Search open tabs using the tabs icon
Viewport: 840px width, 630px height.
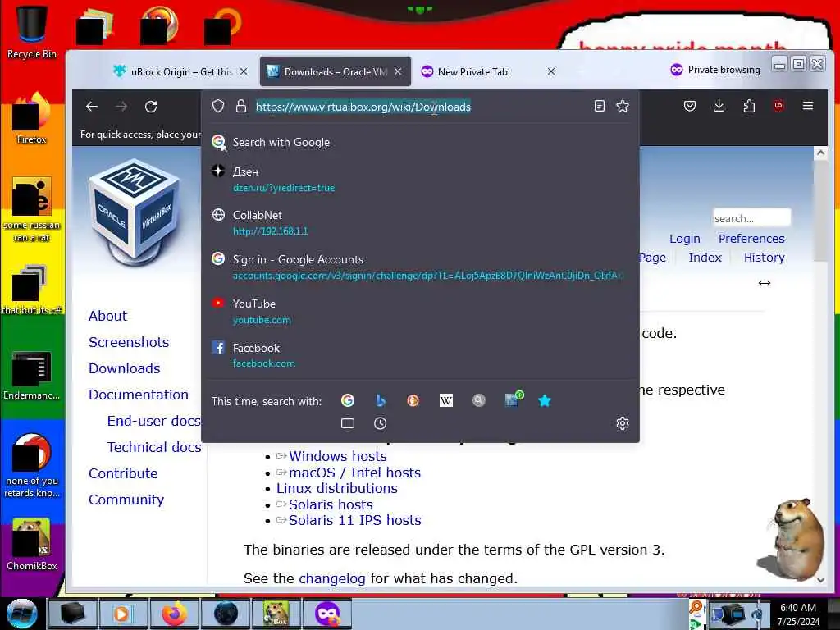pyautogui.click(x=348, y=423)
